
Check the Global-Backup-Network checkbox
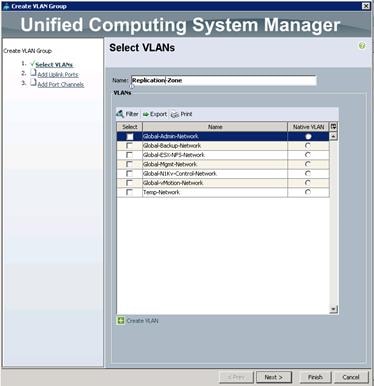click(x=129, y=146)
